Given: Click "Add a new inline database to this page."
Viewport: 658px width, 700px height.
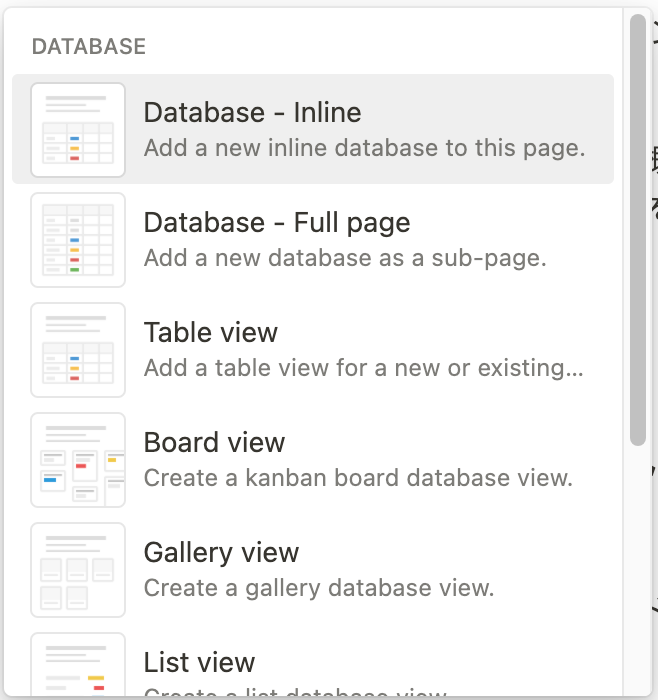Looking at the screenshot, I should click(x=364, y=149).
